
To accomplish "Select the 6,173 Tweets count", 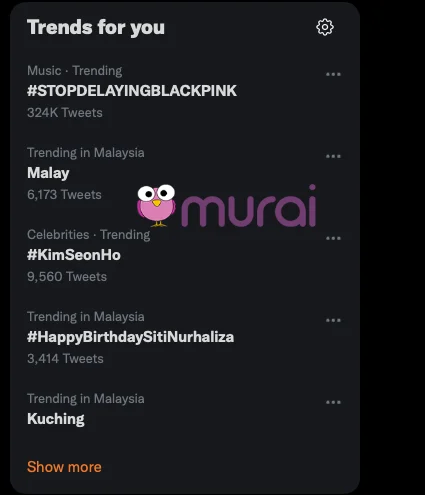I will (64, 195).
